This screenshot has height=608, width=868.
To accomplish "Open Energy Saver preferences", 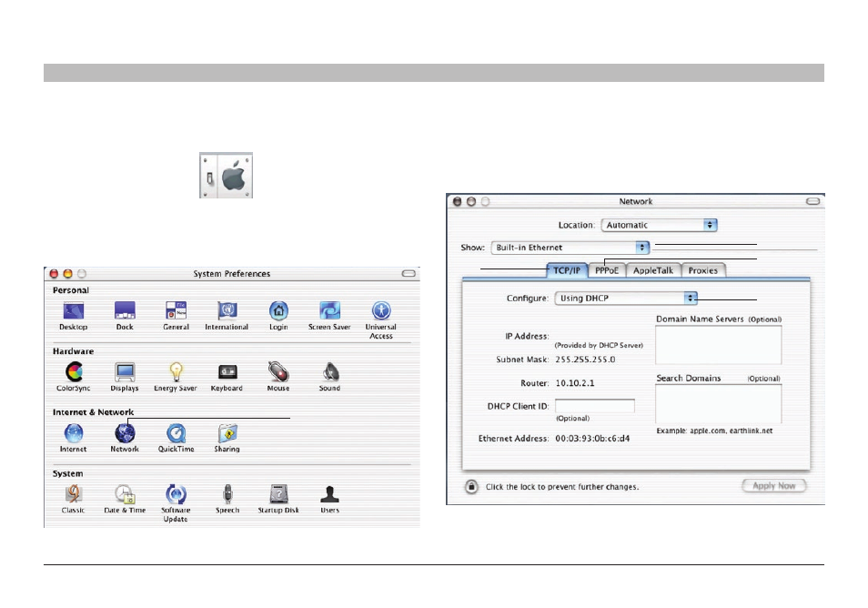I will (x=176, y=371).
